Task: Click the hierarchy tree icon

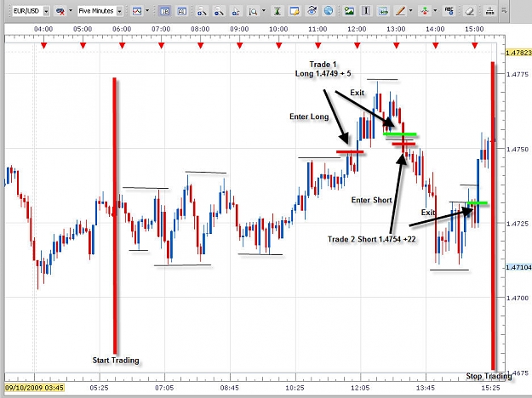Action: pyautogui.click(x=490, y=11)
